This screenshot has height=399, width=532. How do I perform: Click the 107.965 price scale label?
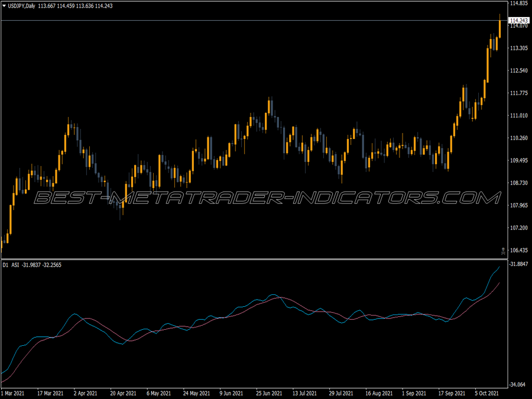pyautogui.click(x=519, y=205)
